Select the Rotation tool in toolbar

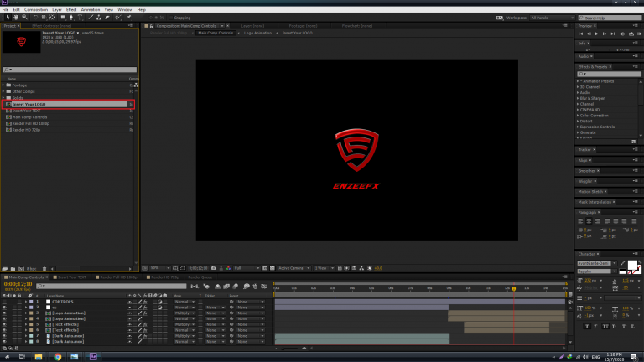click(x=35, y=18)
